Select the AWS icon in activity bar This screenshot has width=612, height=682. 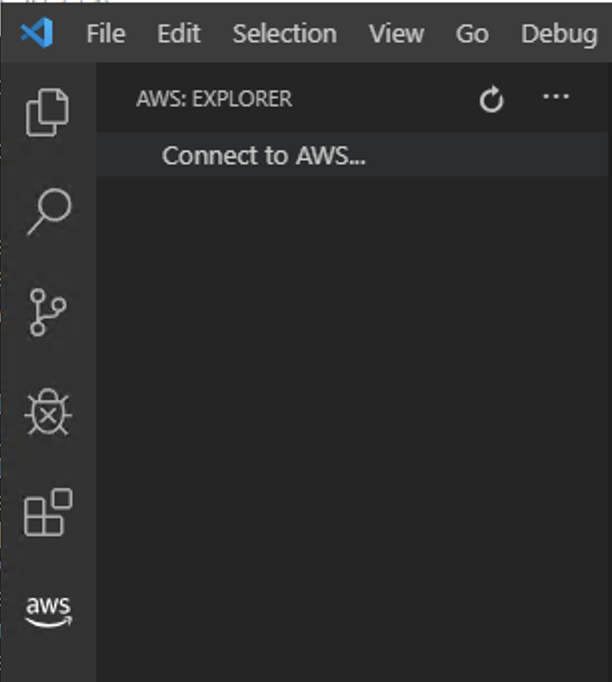(48, 612)
